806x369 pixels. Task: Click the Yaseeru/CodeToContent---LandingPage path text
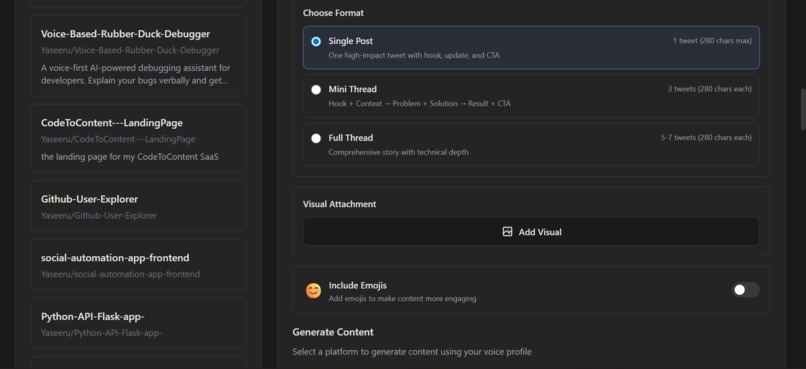[x=118, y=139]
